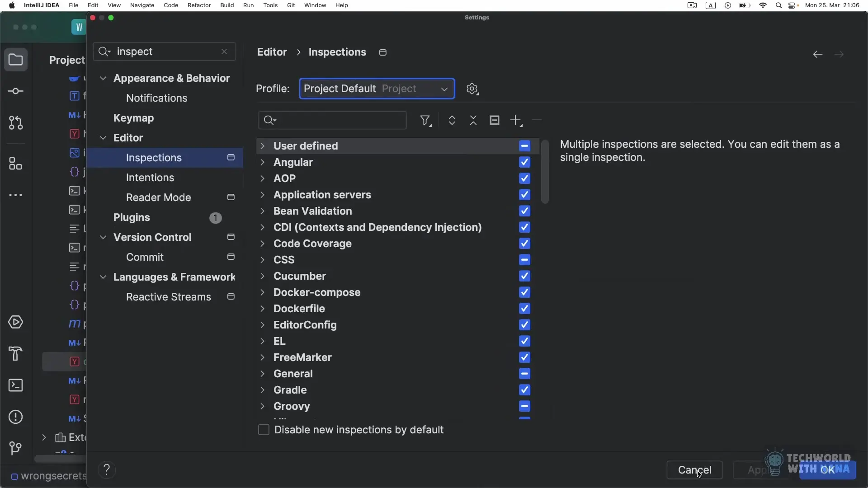
Task: Toggle the Bean Validation checkbox
Action: [524, 211]
